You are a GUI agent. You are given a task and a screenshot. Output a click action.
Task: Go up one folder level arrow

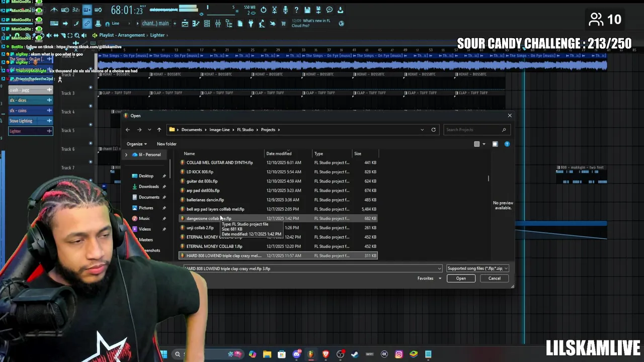[159, 130]
